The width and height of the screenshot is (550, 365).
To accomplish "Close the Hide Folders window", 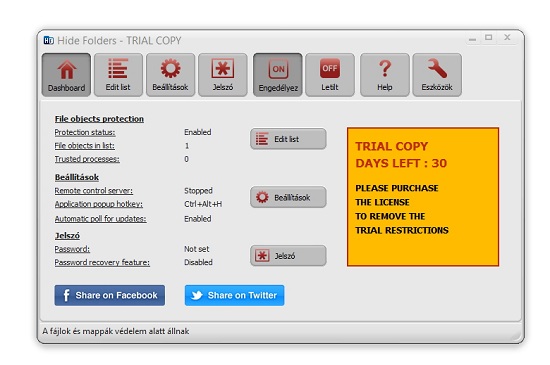I will pos(507,37).
